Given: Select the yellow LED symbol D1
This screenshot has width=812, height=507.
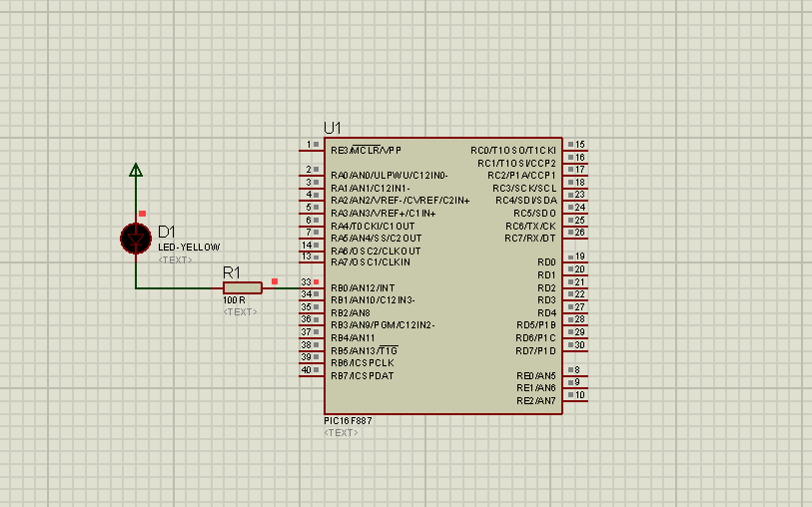Looking at the screenshot, I should (136, 239).
